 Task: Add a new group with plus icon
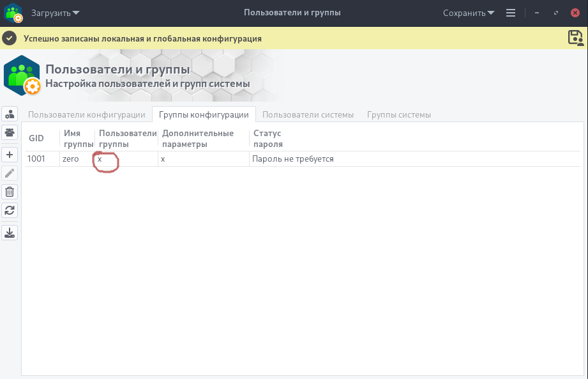(10, 155)
